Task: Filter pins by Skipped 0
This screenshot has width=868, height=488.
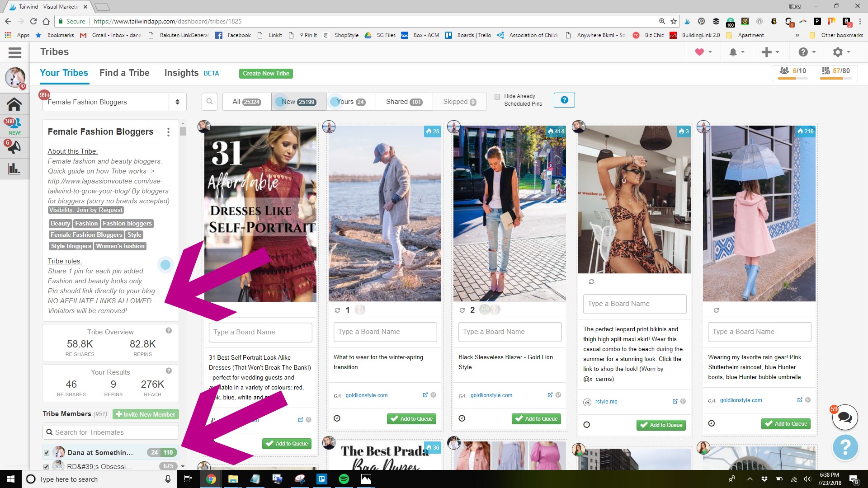Action: point(460,102)
